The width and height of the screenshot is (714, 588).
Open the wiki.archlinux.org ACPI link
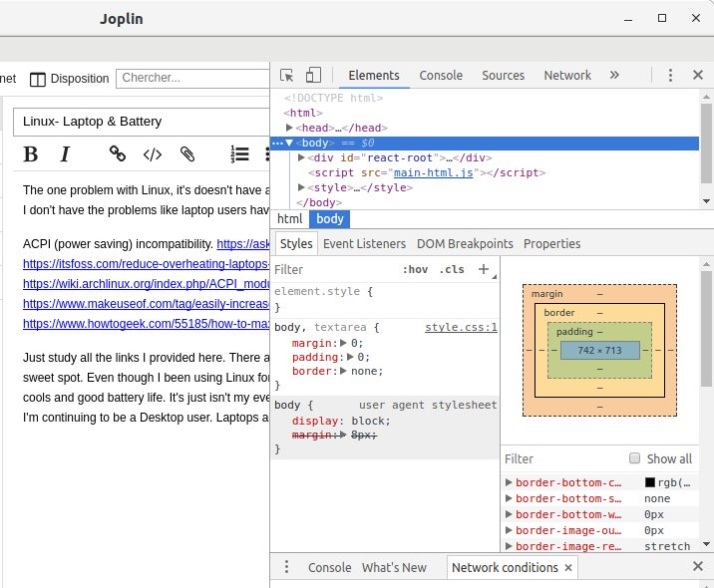coord(147,284)
